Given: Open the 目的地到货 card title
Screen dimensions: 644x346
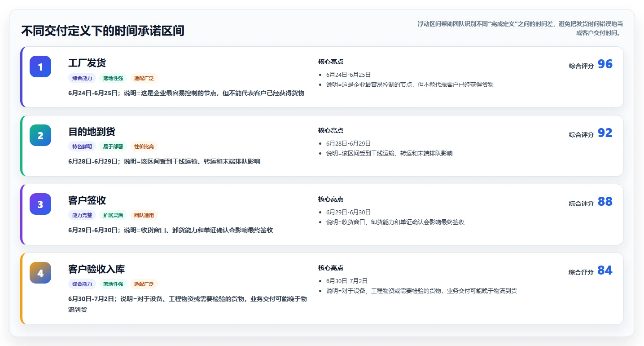Looking at the screenshot, I should point(92,132).
